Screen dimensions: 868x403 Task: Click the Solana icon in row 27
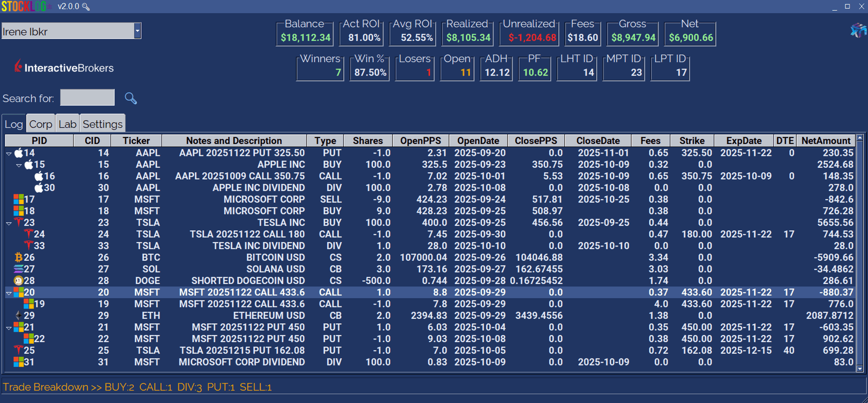18,269
